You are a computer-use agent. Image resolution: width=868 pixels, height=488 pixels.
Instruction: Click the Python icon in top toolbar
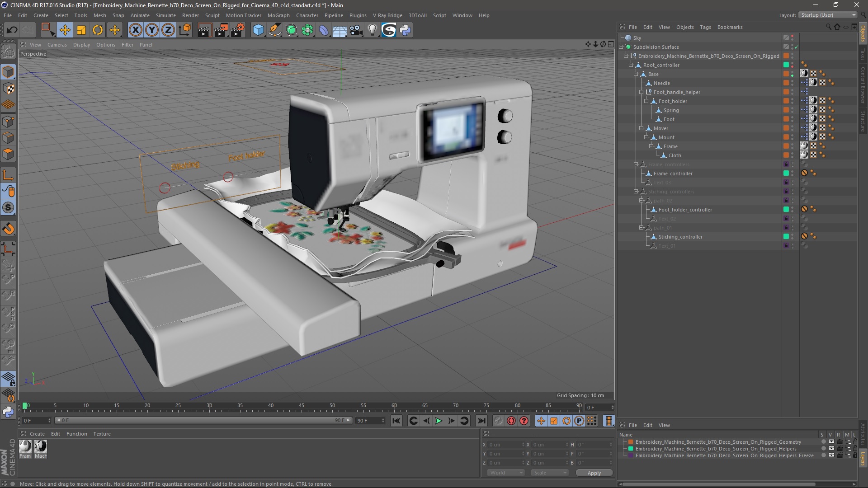pyautogui.click(x=406, y=30)
